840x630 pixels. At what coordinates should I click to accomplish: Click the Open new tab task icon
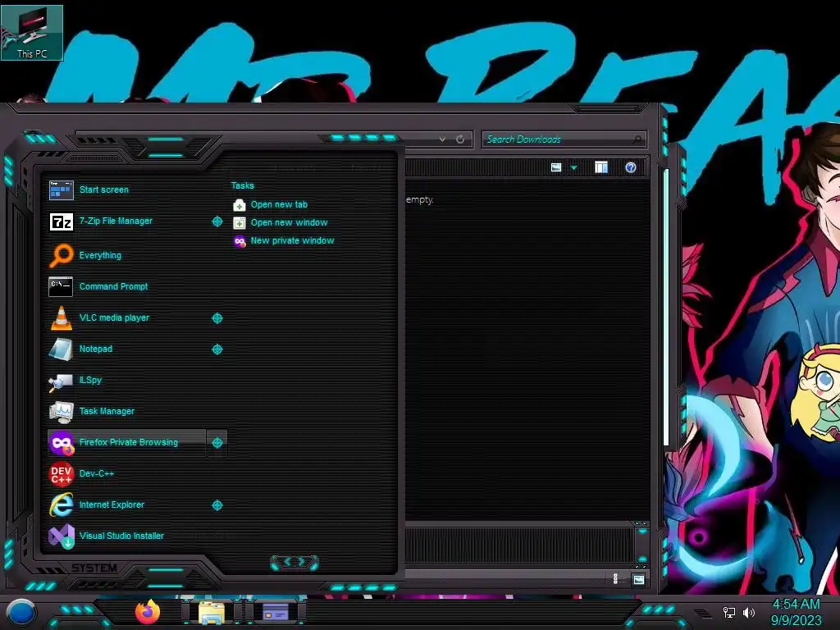coord(240,205)
